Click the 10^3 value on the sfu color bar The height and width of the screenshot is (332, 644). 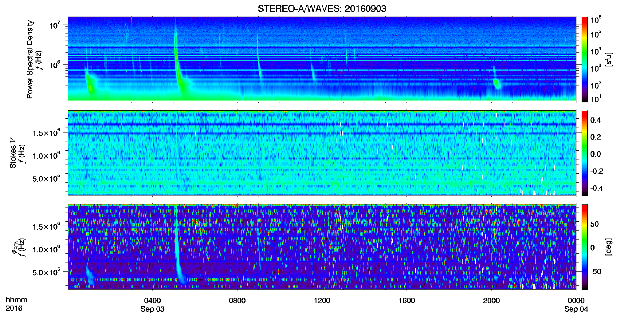click(x=596, y=68)
